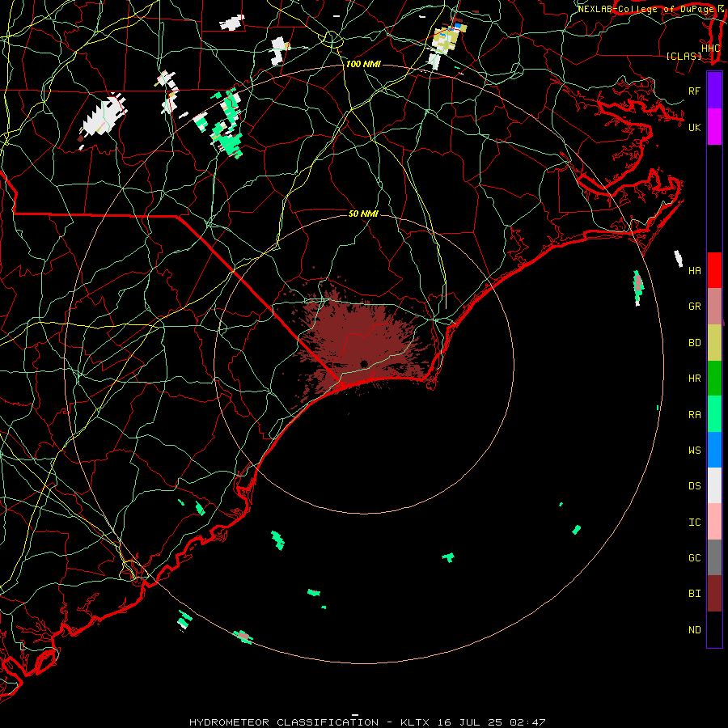Click the GR legend label
Viewport: 728px width, 728px height.
coord(695,307)
